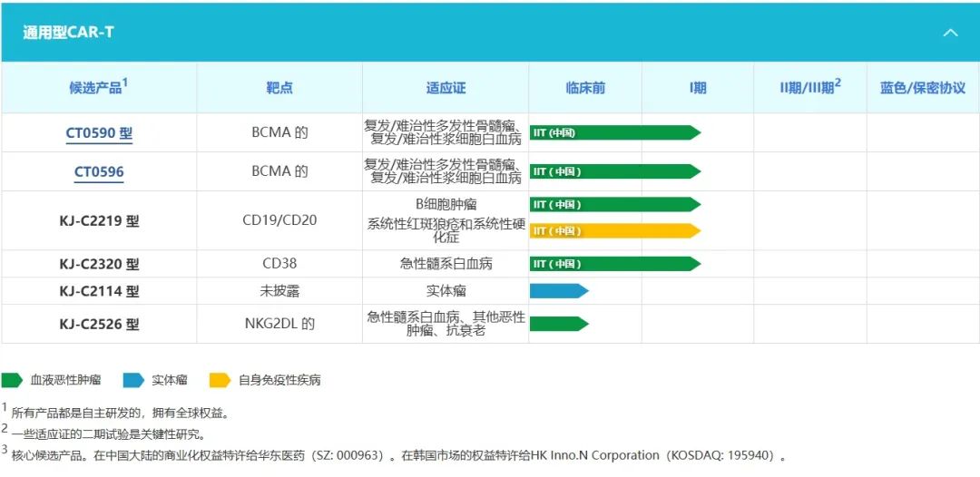Select the CT0596 green IIT progress bar
980x477 pixels.
click(614, 171)
